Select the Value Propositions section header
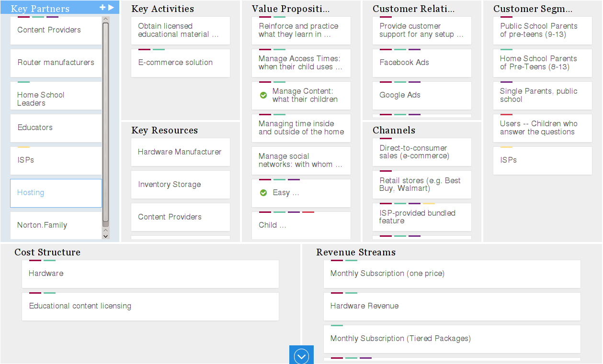The height and width of the screenshot is (364, 603). pyautogui.click(x=291, y=9)
